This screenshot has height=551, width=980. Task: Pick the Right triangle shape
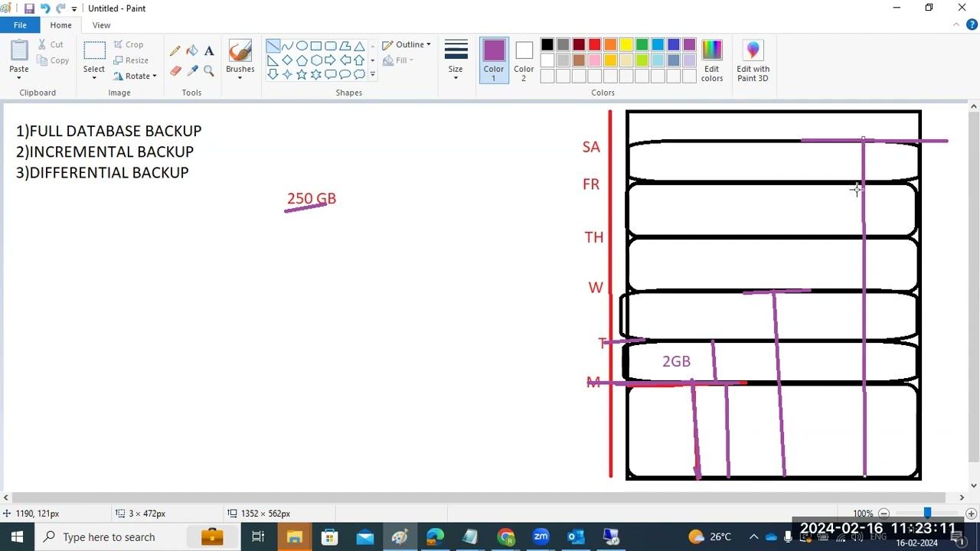click(x=273, y=60)
